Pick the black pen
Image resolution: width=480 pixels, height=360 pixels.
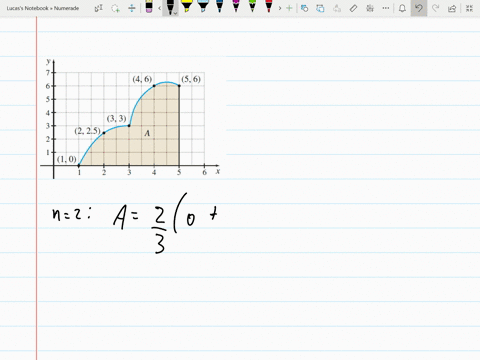pyautogui.click(x=170, y=7)
